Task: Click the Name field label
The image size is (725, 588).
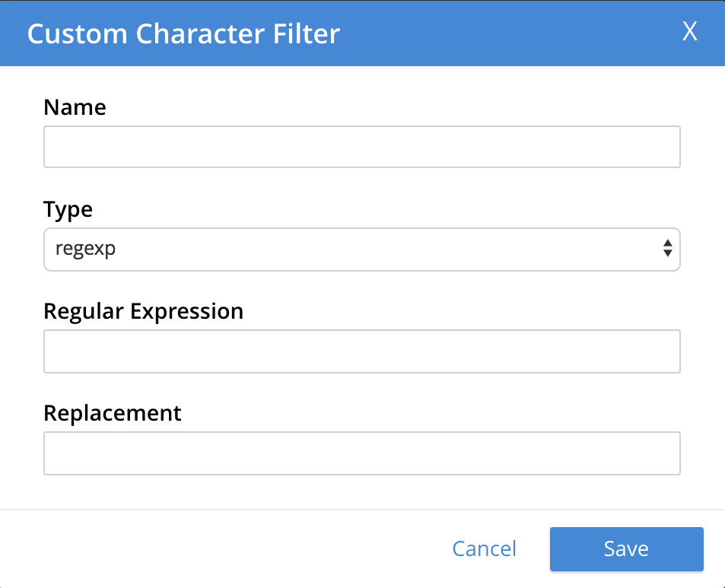Action: (75, 107)
